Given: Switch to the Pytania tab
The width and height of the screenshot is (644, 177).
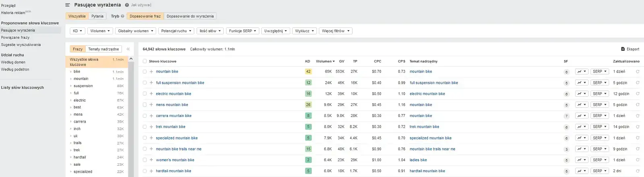Looking at the screenshot, I should [97, 16].
